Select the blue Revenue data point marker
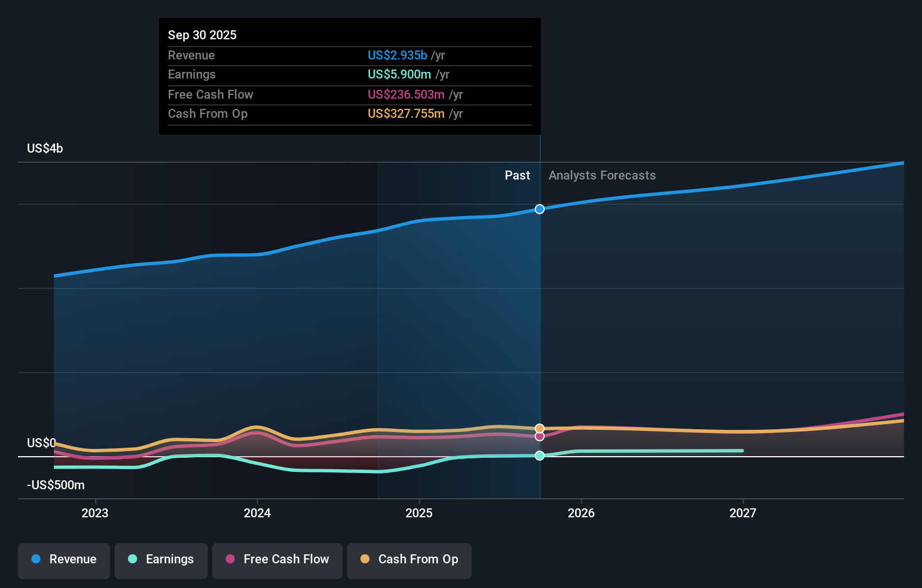This screenshot has height=588, width=922. pos(539,209)
